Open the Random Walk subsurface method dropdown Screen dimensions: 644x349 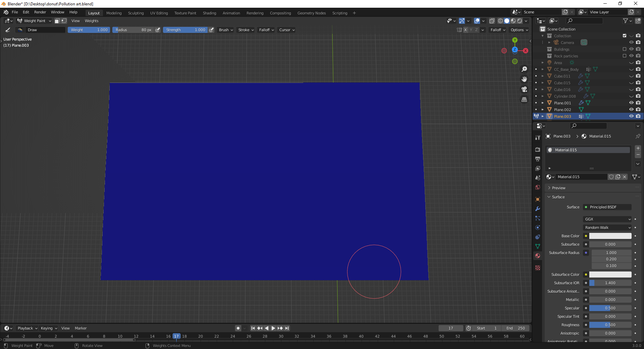(607, 228)
